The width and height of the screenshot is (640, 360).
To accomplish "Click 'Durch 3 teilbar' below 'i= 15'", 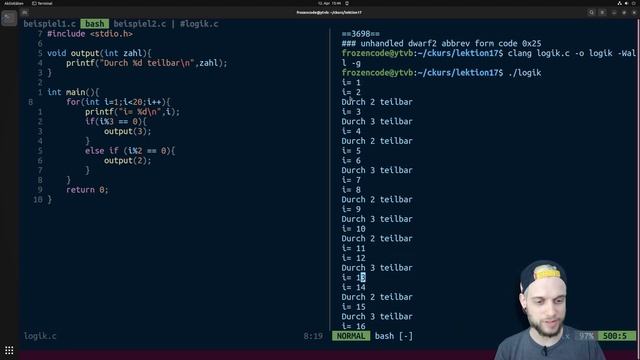I will (x=377, y=317).
